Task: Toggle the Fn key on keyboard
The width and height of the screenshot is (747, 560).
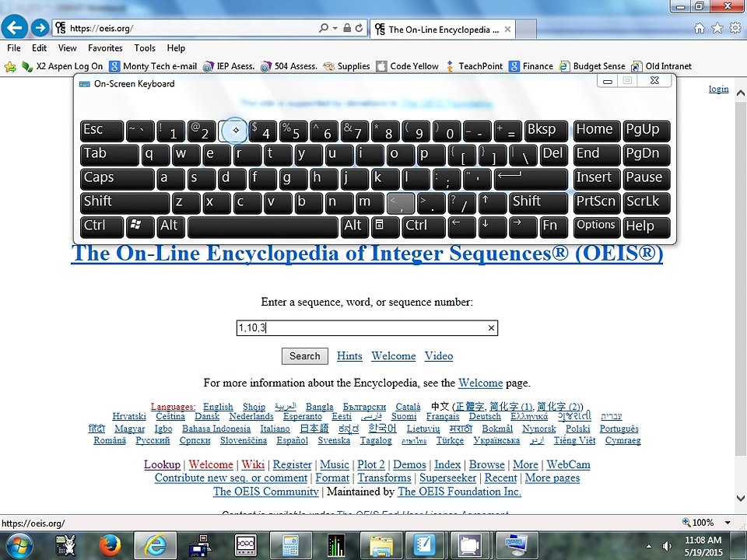Action: [553, 226]
